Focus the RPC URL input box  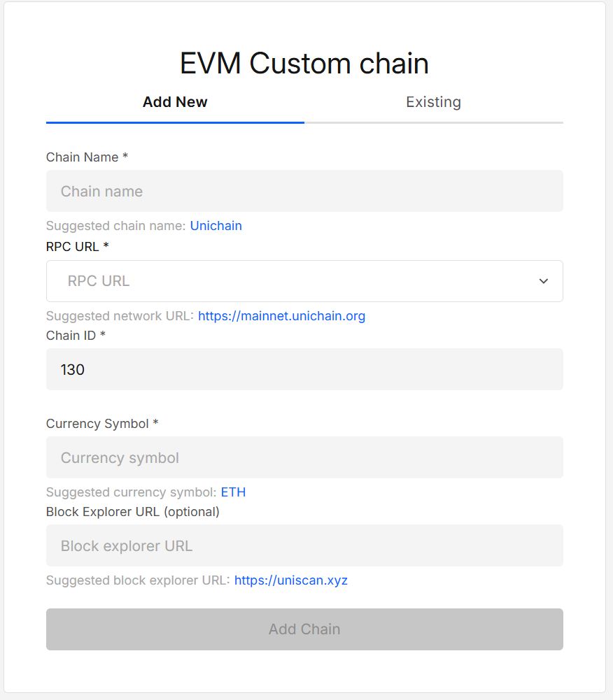[x=280, y=280]
